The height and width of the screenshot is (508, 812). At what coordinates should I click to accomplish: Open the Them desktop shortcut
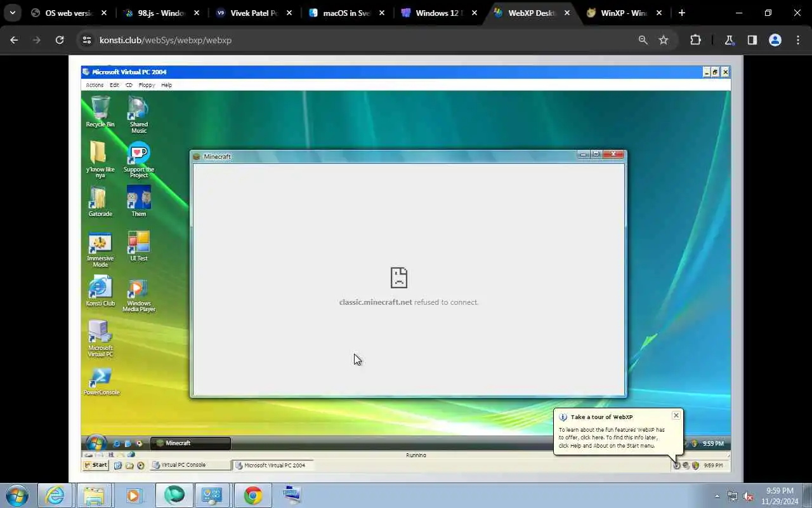click(138, 201)
